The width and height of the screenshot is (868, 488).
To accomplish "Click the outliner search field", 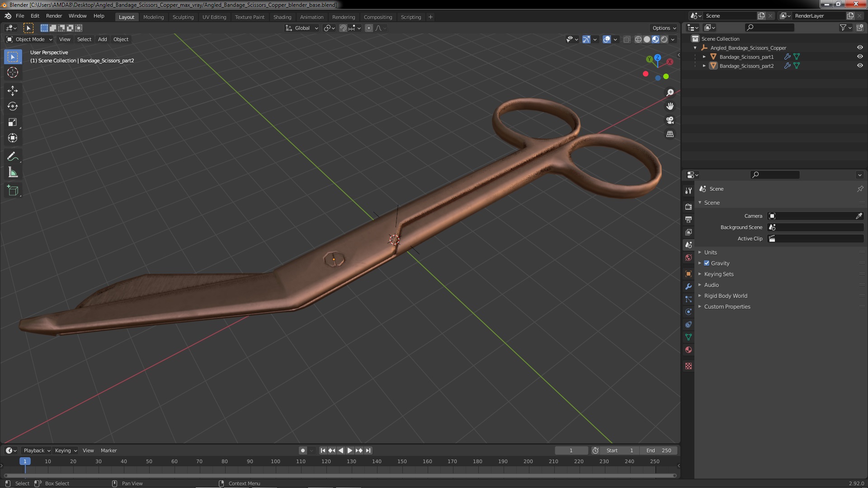I will click(x=769, y=28).
